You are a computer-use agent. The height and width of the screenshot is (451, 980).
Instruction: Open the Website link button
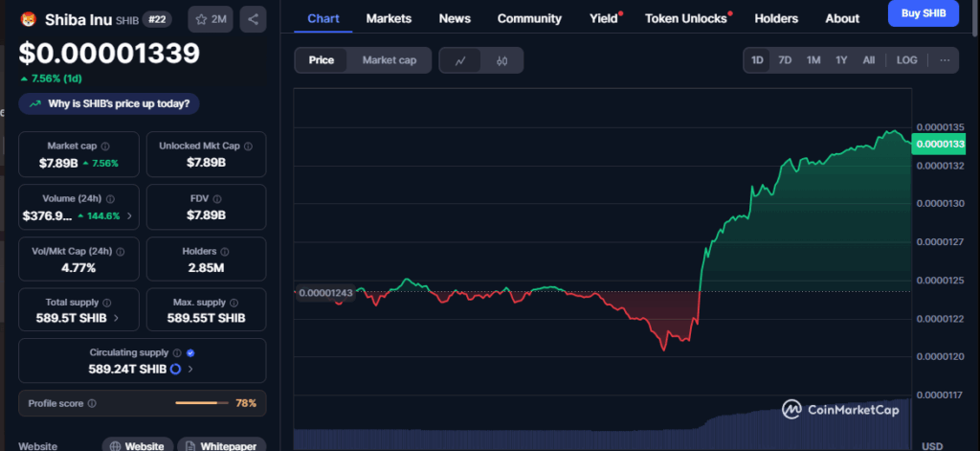tap(138, 445)
